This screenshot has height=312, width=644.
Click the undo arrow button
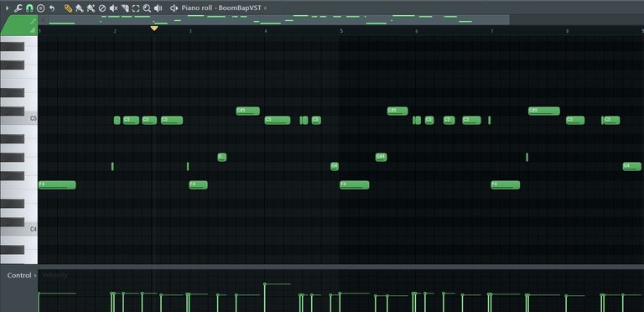(52, 8)
